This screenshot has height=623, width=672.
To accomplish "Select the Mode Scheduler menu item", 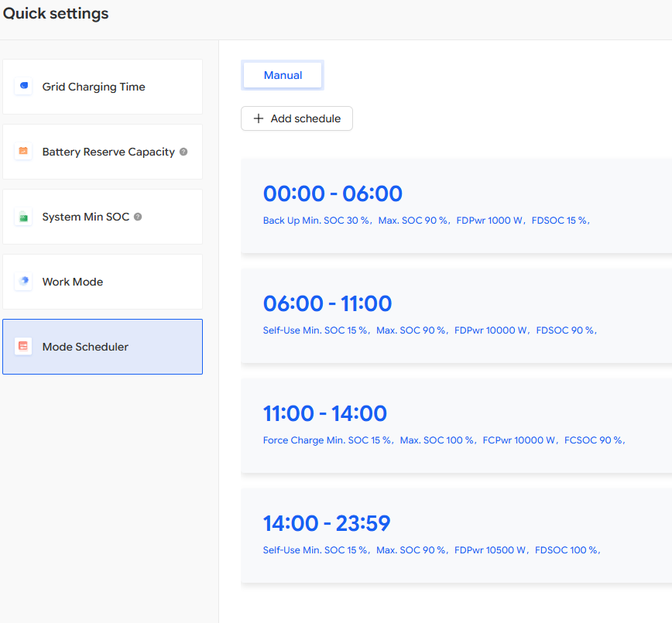I will [102, 347].
